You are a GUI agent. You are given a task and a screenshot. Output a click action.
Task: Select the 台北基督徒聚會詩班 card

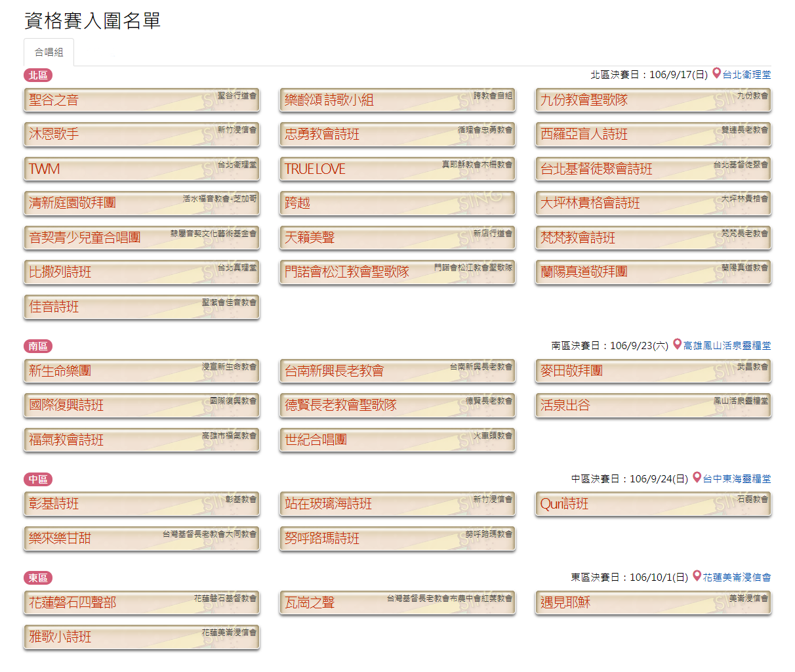[x=653, y=169]
